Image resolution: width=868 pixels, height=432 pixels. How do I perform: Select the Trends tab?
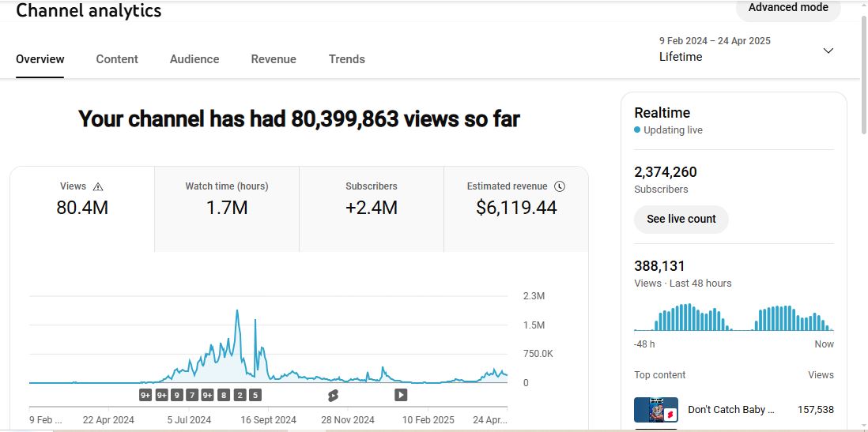pyautogui.click(x=347, y=59)
